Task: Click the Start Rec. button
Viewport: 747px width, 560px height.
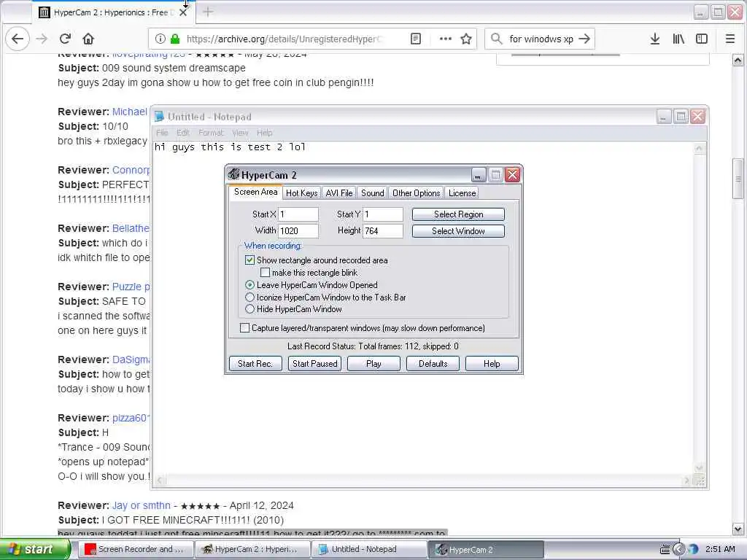Action: [255, 363]
